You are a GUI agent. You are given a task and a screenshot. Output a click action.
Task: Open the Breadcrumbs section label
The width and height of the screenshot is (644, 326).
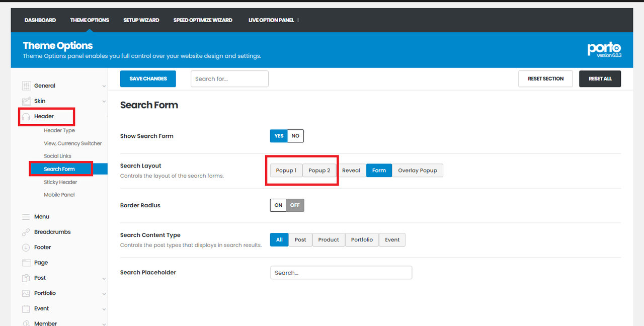click(x=52, y=232)
